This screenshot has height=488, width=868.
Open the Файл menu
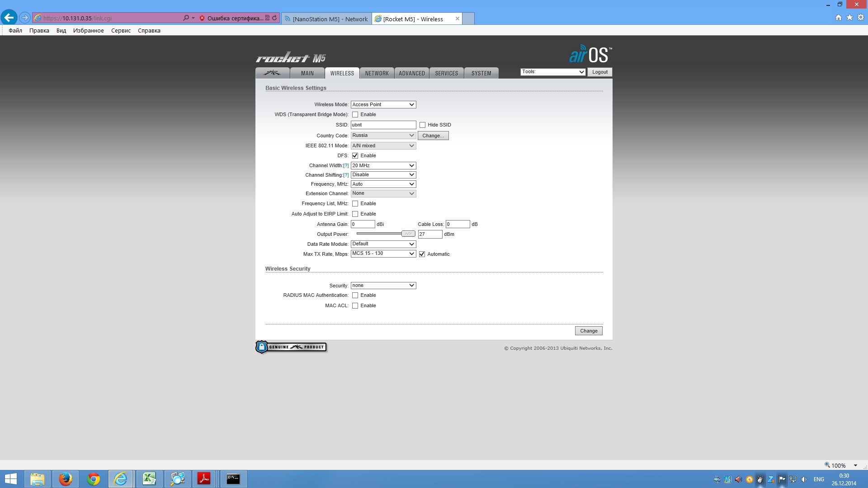15,31
